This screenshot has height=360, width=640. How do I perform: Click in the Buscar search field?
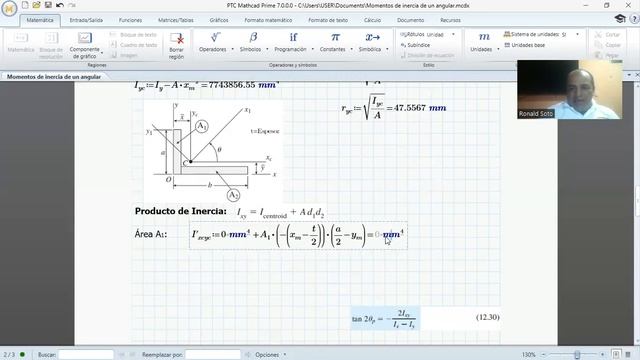pos(86,355)
